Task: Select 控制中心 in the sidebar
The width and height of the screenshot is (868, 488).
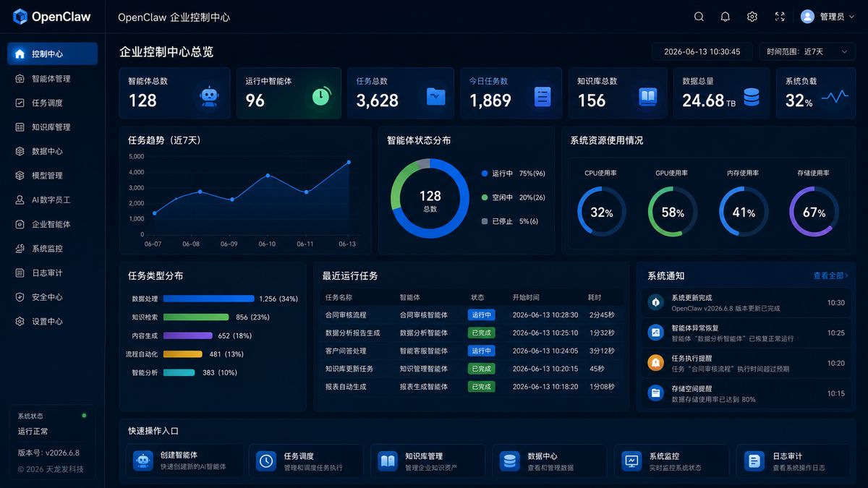Action: click(53, 53)
